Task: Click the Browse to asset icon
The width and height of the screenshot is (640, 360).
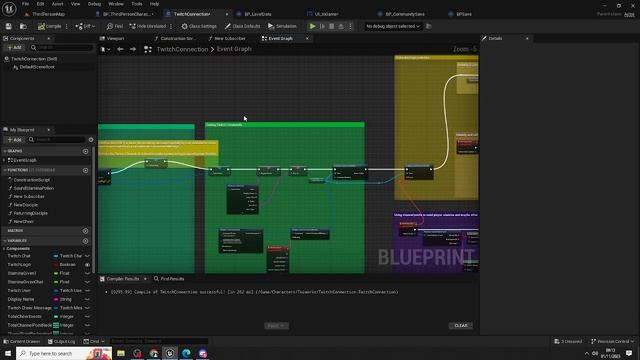Action: [x=23, y=26]
